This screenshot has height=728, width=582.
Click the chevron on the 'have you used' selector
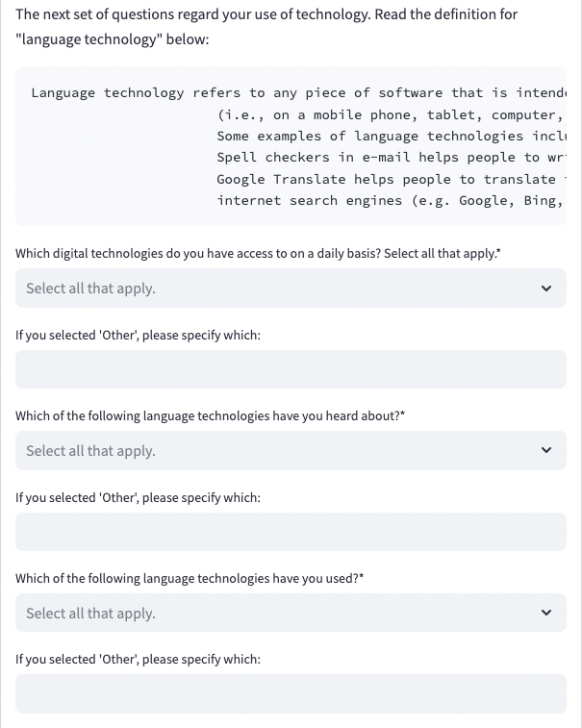(546, 614)
